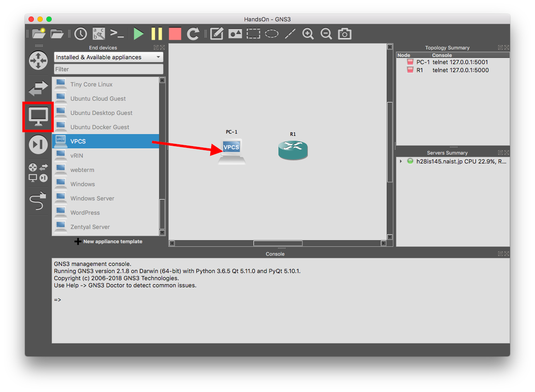Click the workspace vertical scrollbar handle
Viewport: 535px width, 392px height.
[390, 142]
